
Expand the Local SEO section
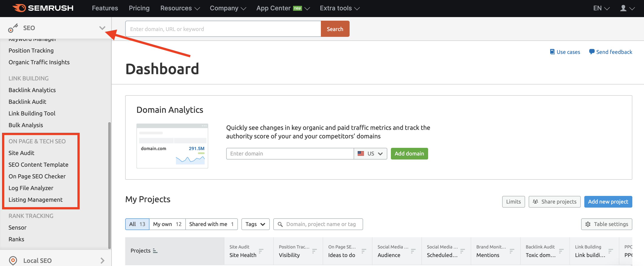point(102,260)
